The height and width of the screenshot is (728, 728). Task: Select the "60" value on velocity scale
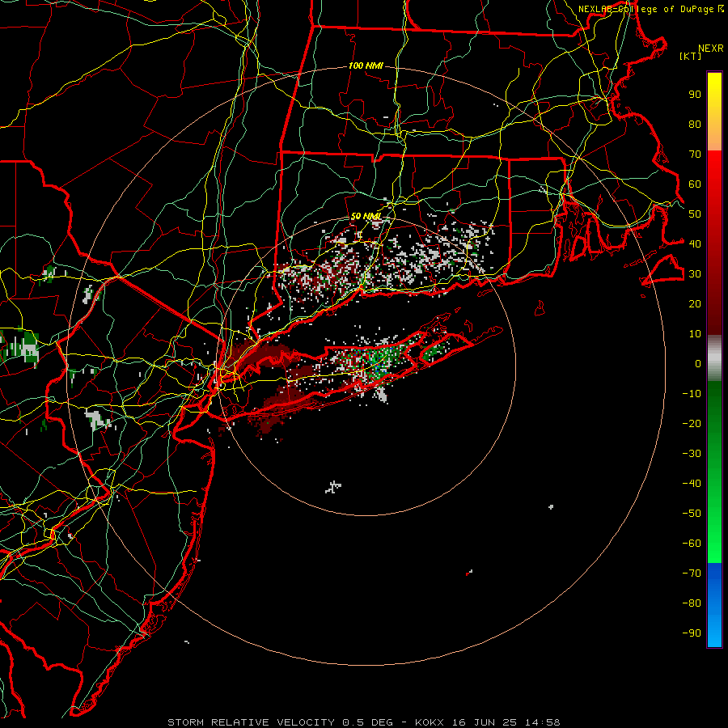tap(695, 184)
